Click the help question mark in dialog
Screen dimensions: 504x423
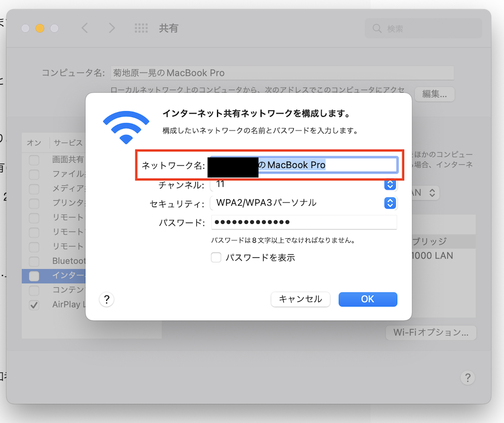[106, 299]
